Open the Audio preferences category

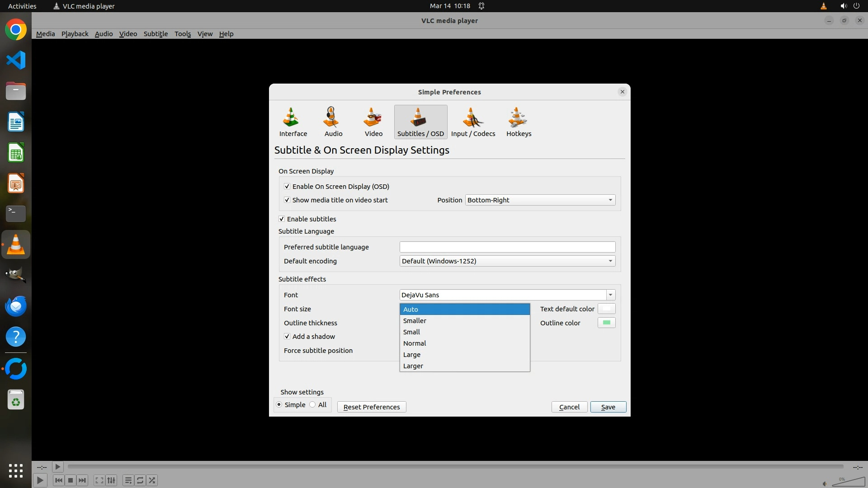[333, 122]
